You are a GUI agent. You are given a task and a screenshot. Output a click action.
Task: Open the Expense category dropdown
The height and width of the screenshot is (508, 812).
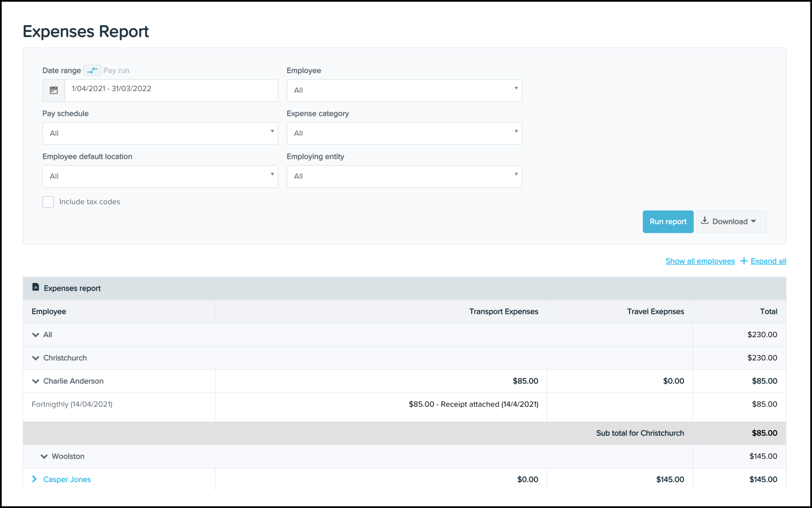404,134
